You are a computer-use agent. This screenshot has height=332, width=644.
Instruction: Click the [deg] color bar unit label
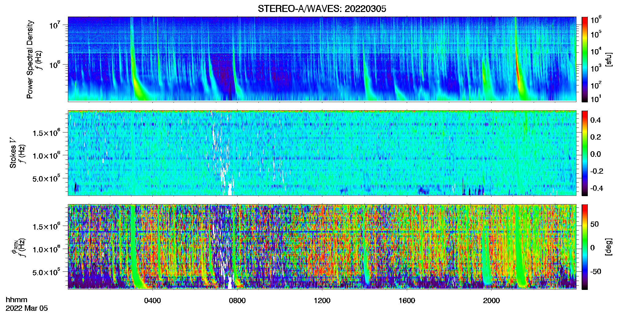click(608, 247)
